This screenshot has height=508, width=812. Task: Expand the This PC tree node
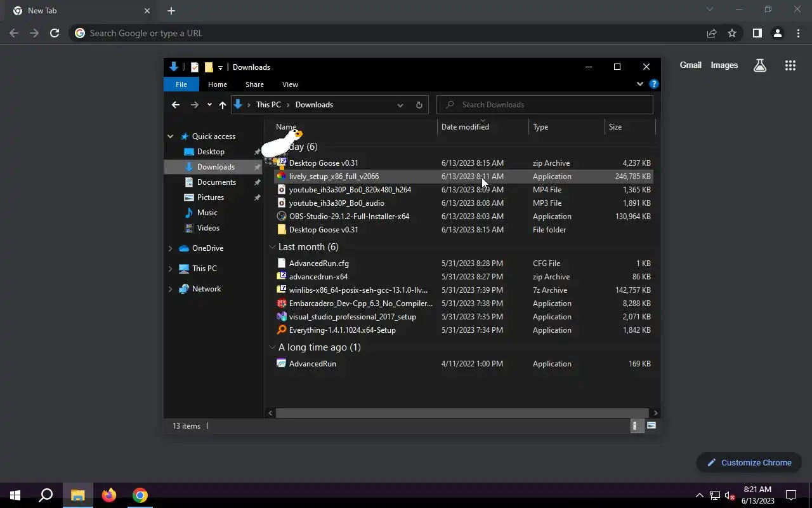coord(170,269)
